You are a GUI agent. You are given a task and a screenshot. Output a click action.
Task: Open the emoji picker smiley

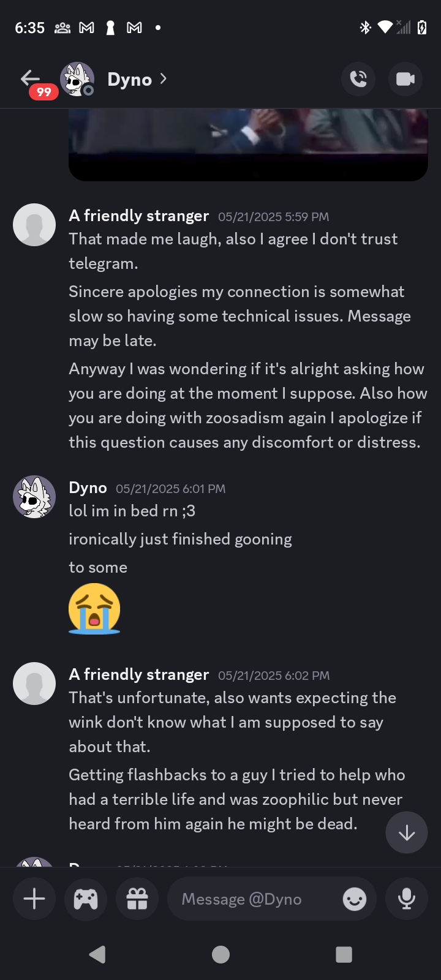(x=355, y=899)
